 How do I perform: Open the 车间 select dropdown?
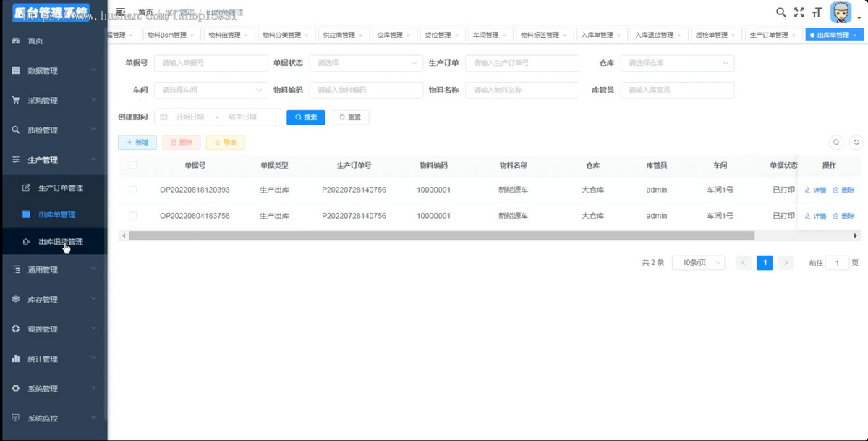(211, 90)
